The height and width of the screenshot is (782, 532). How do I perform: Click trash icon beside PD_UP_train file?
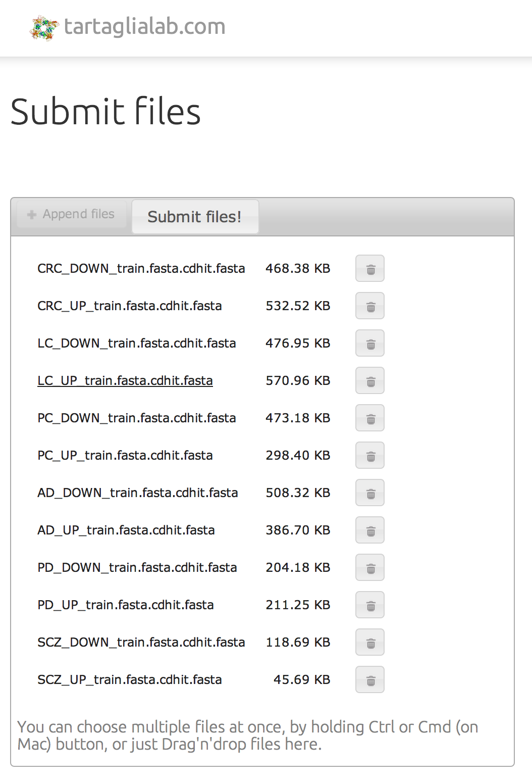point(369,605)
